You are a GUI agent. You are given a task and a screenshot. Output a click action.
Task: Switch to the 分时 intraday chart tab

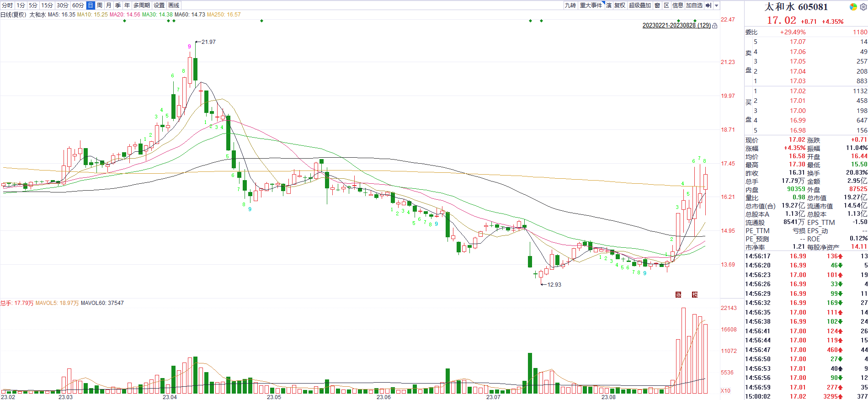[x=7, y=5]
